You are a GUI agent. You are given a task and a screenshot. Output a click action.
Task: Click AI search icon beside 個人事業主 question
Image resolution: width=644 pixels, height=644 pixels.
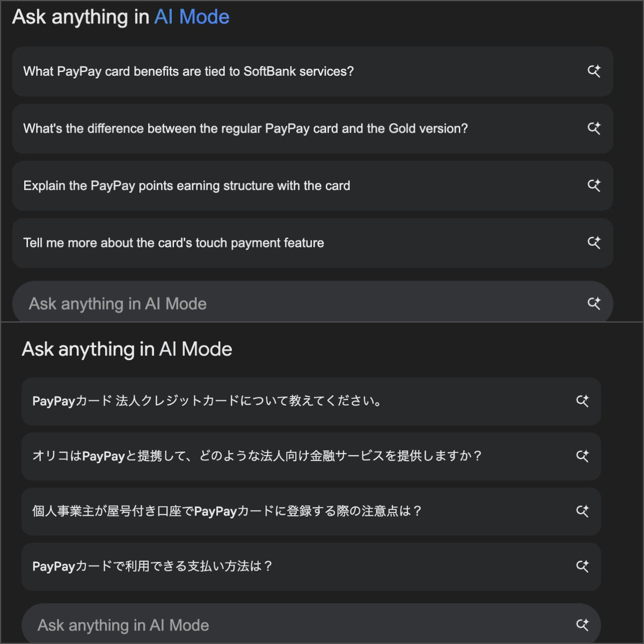click(582, 511)
